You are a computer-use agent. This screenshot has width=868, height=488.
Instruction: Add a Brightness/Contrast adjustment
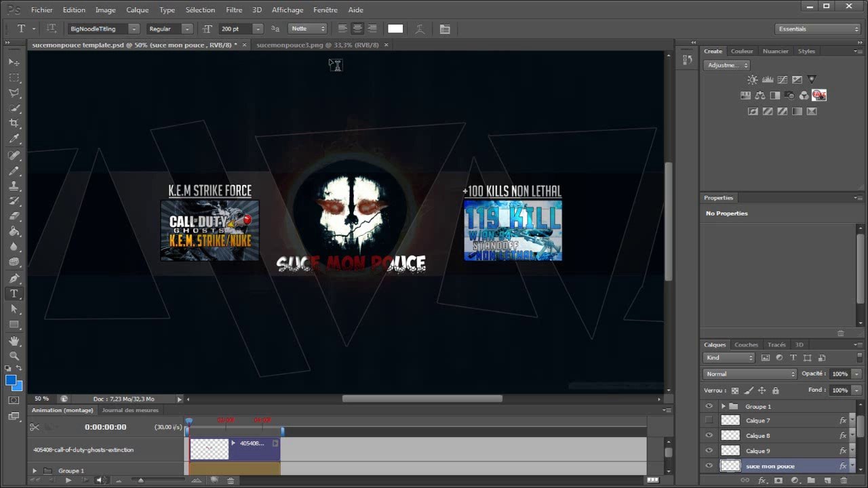pyautogui.click(x=753, y=80)
